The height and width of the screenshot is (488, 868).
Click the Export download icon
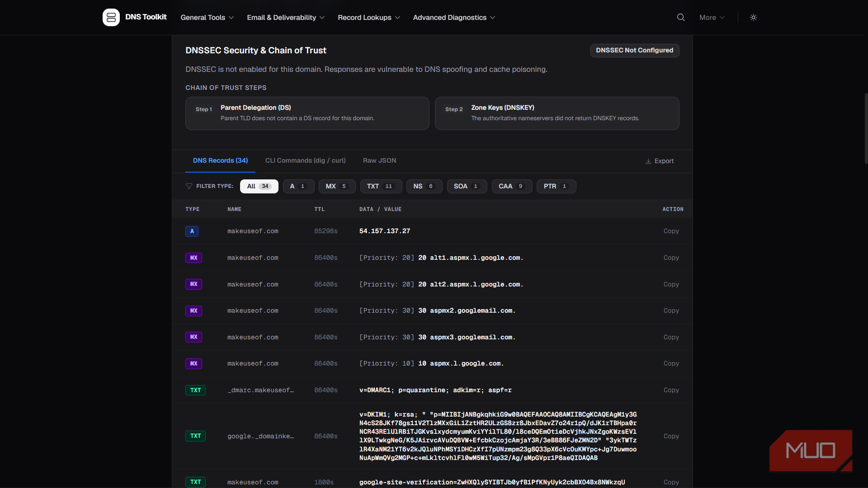[x=648, y=161]
